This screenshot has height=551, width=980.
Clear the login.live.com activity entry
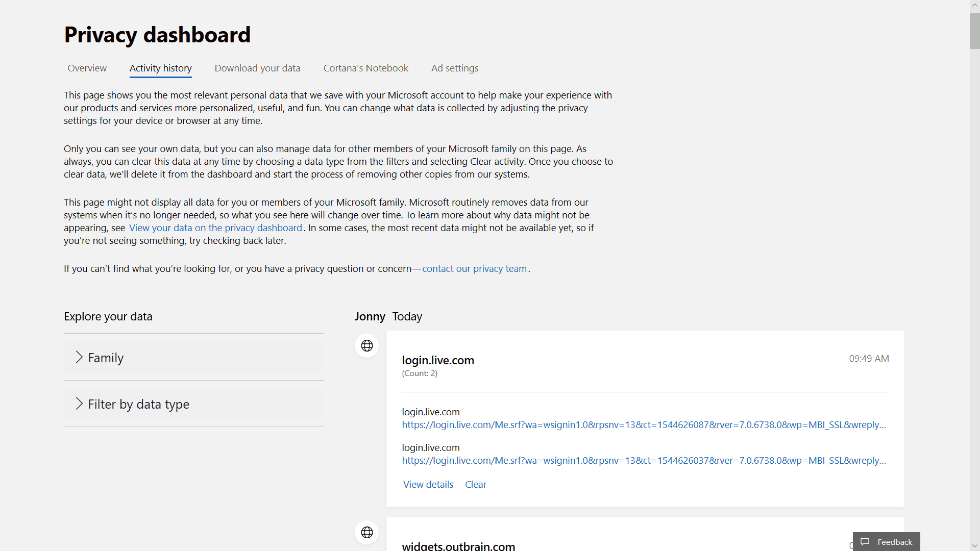pos(476,485)
